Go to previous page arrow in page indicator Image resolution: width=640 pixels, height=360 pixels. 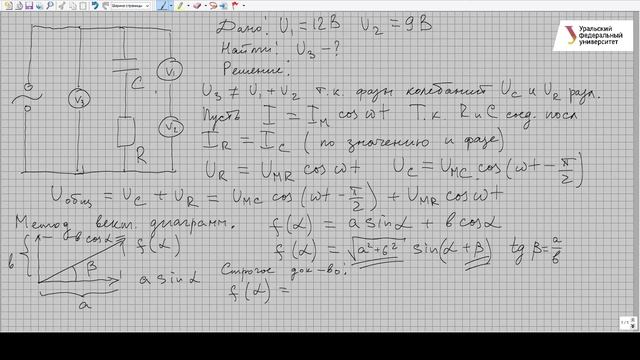pyautogui.click(x=633, y=320)
